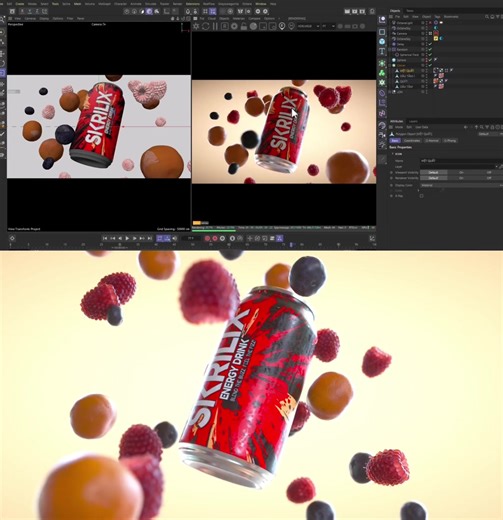This screenshot has height=520, width=503.
Task: Open the Phong tab in Attributes
Action: pos(450,141)
